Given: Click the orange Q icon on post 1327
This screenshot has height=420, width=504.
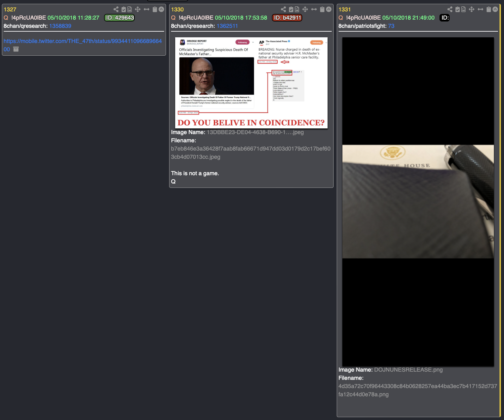Looking at the screenshot, I should pos(6,18).
